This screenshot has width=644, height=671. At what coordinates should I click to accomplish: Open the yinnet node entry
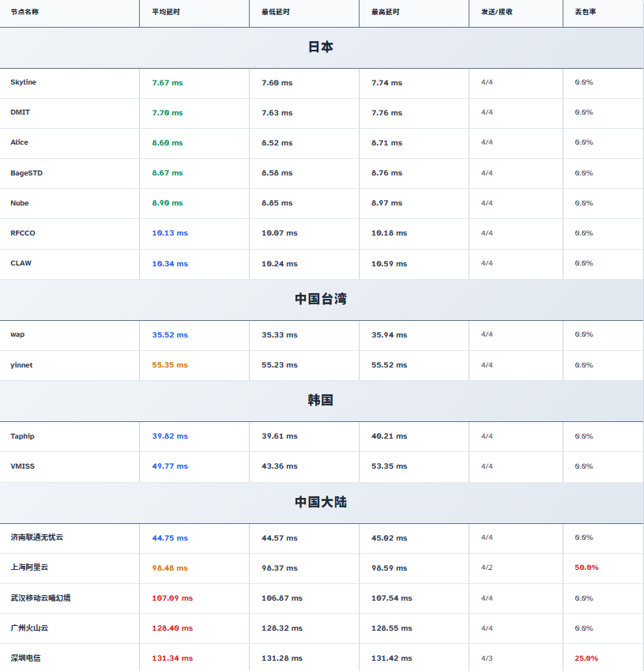(x=21, y=365)
